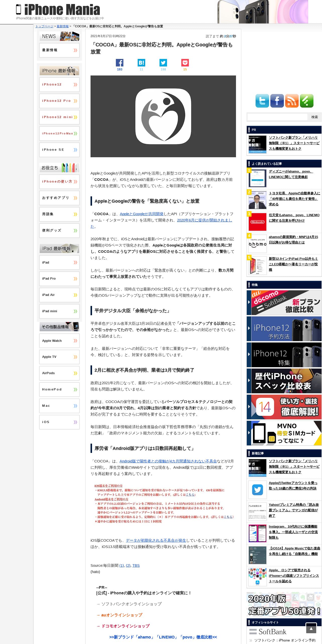Viewport: 322px width, 644px height.
Task: Open データが初期化される不具合が発生 link
Action: (x=156, y=540)
